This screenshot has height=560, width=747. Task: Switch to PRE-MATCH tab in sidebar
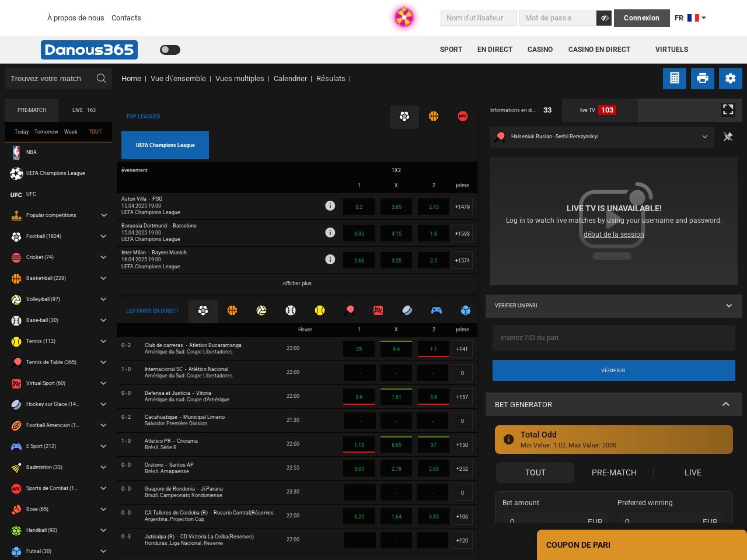(32, 110)
